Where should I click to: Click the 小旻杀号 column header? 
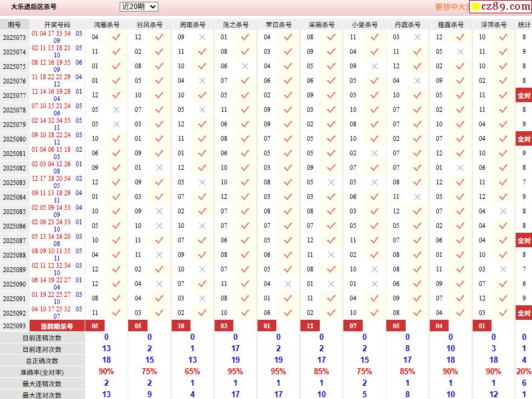click(x=365, y=25)
